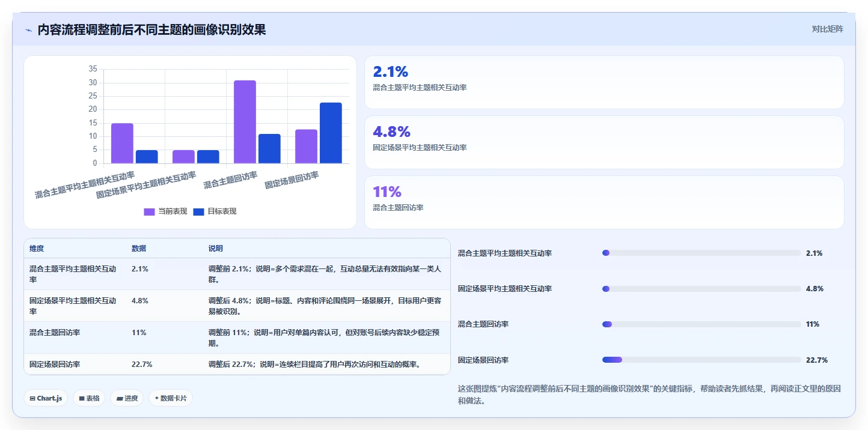Viewport: 868px width, 430px height.
Task: Click the 11% value in the table
Action: click(x=139, y=333)
